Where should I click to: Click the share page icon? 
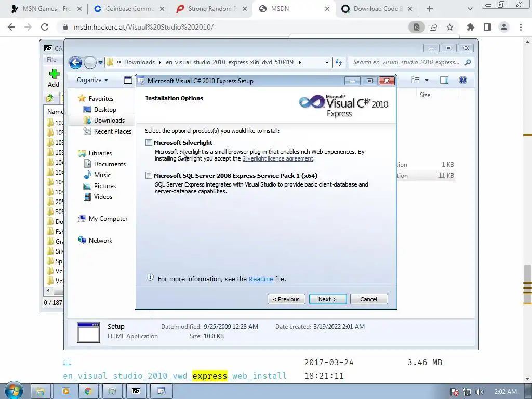[x=433, y=27]
